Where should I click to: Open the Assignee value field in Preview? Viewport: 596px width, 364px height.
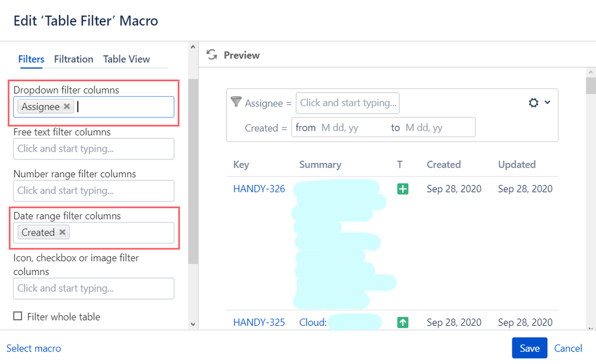click(x=348, y=103)
